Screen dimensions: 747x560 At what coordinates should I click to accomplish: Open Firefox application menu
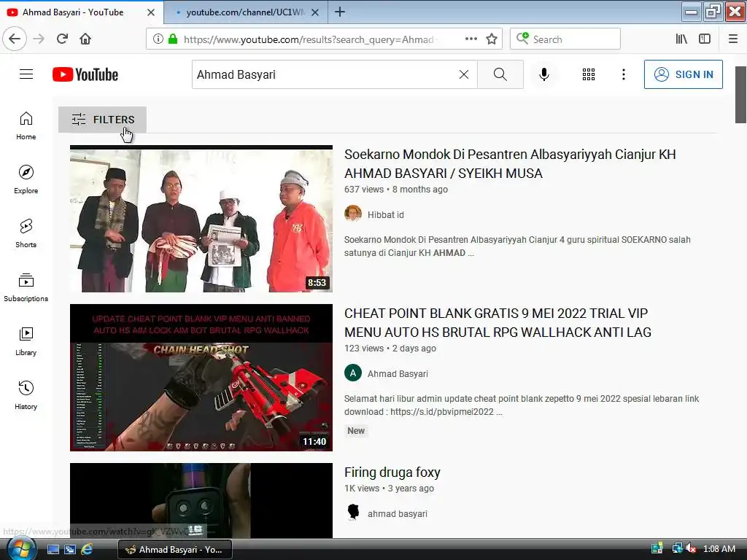click(733, 39)
